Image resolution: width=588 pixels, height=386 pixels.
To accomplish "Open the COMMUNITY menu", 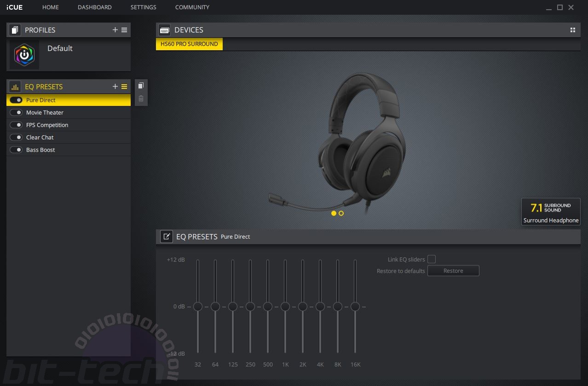I will (192, 7).
